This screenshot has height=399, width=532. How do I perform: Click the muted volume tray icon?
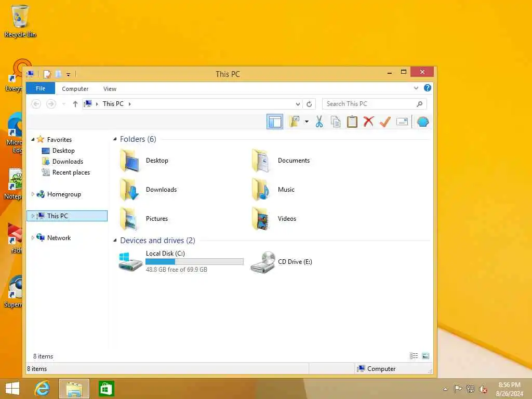[483, 389]
